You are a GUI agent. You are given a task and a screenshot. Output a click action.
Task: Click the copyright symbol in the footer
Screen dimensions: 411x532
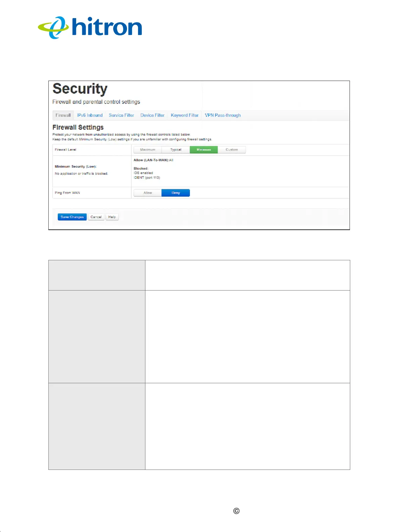[x=236, y=511]
